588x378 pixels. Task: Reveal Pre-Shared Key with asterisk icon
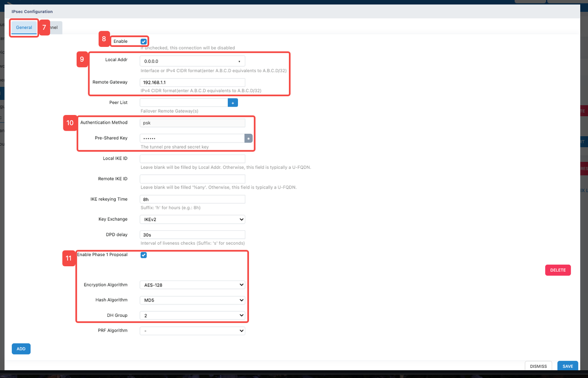coord(248,138)
